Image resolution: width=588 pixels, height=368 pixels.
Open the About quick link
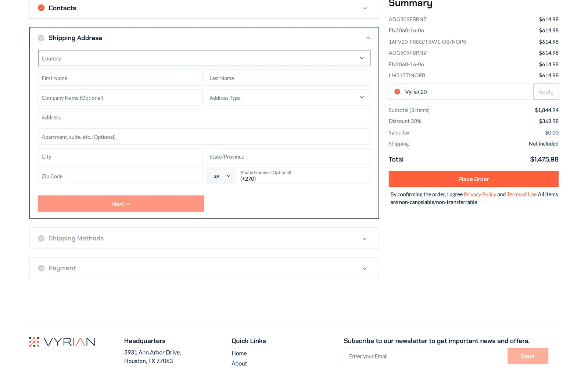(239, 364)
